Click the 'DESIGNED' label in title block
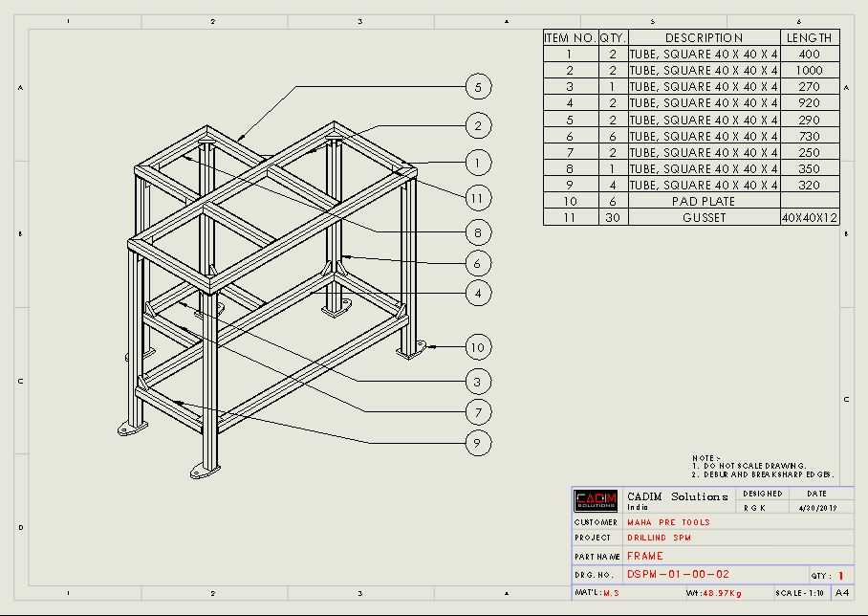Screen dimensions: 868x616 [763, 494]
